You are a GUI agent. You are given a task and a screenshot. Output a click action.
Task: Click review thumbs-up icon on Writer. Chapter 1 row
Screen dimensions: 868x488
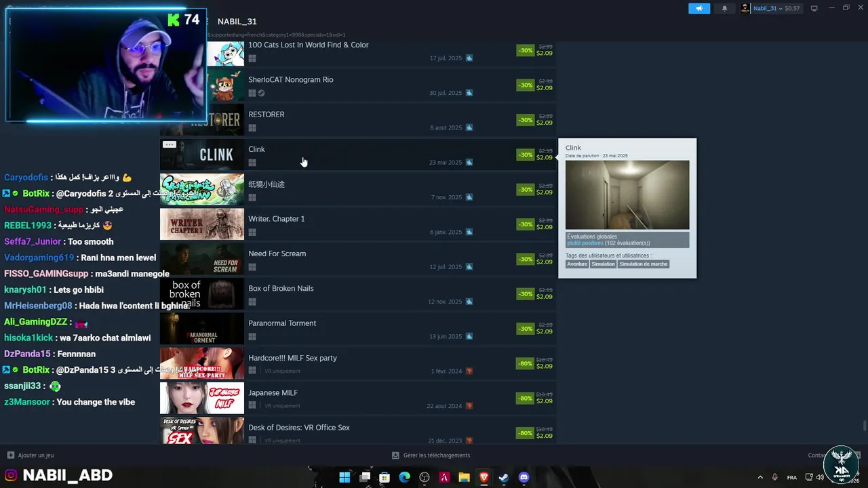(x=469, y=232)
